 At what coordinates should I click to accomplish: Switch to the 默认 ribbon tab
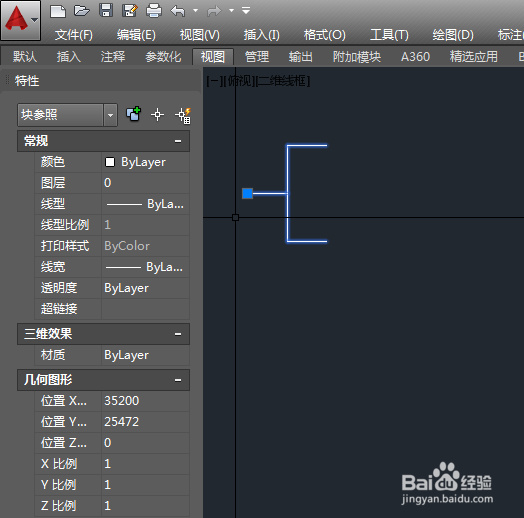25,56
